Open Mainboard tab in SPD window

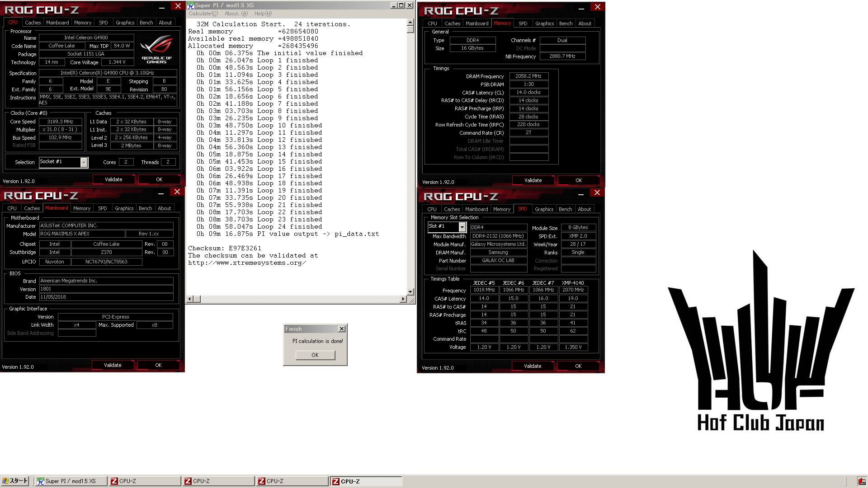[476, 209]
